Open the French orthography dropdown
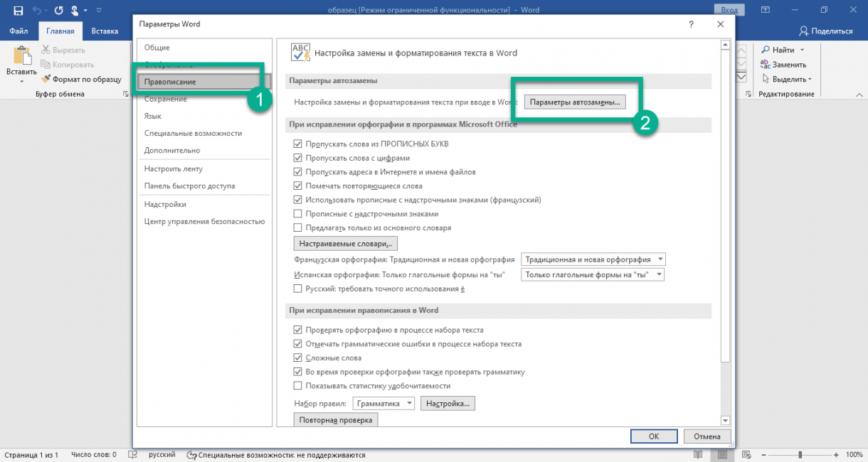868x462 pixels. (593, 259)
